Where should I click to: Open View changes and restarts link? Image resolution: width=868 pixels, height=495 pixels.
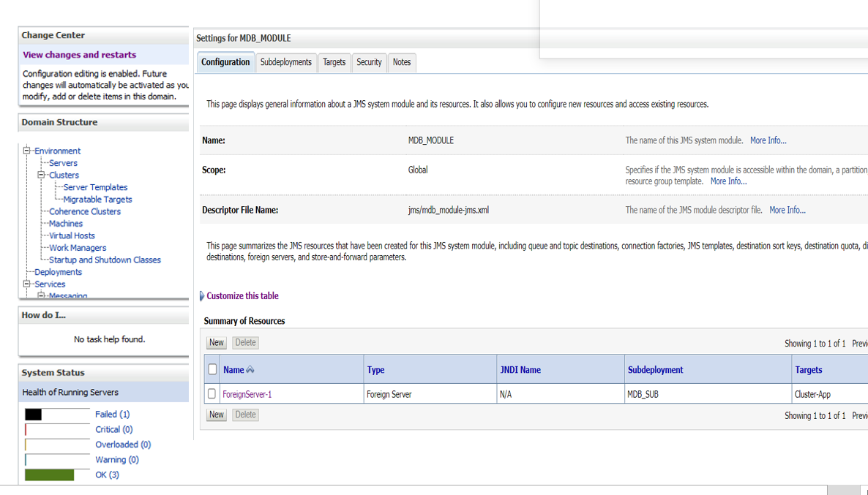coord(79,55)
